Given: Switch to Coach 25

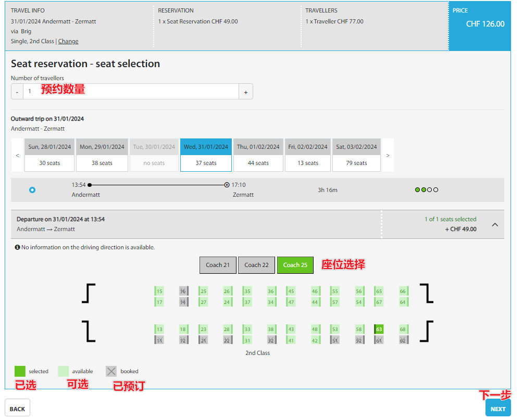Looking at the screenshot, I should [x=295, y=265].
